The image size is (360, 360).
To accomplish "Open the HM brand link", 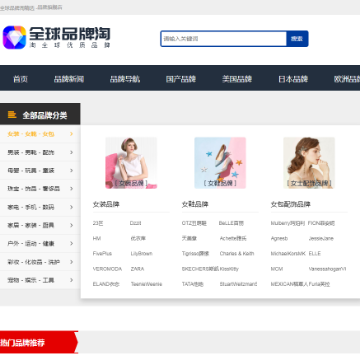I will tap(97, 238).
